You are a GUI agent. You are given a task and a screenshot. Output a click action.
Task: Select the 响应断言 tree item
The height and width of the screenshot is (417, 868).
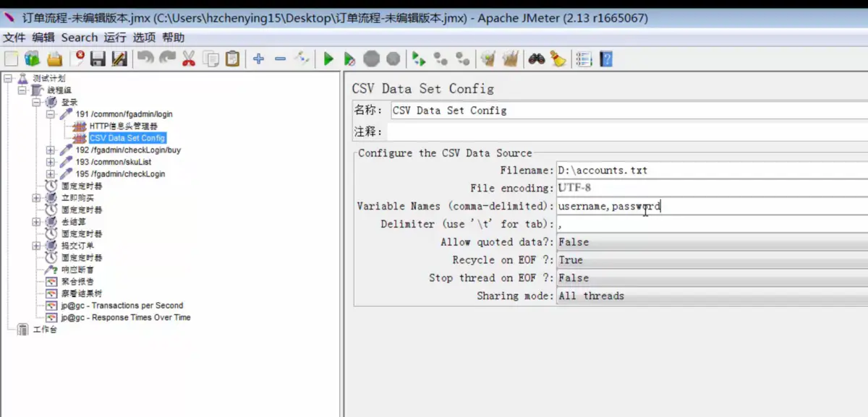point(77,270)
